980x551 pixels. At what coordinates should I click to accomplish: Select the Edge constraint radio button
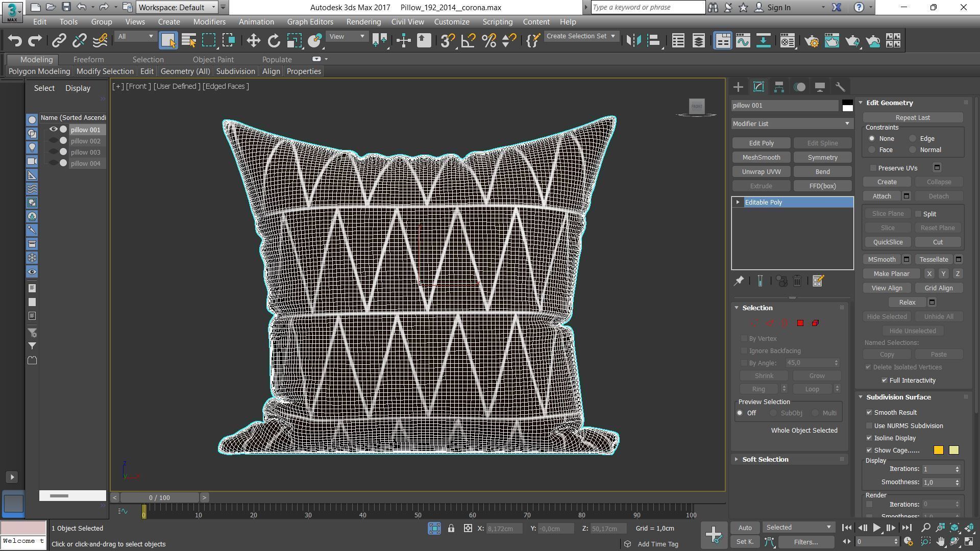[913, 139]
